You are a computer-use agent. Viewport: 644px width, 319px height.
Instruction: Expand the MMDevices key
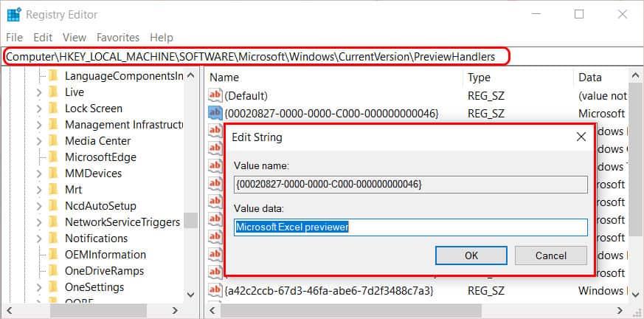coord(39,174)
